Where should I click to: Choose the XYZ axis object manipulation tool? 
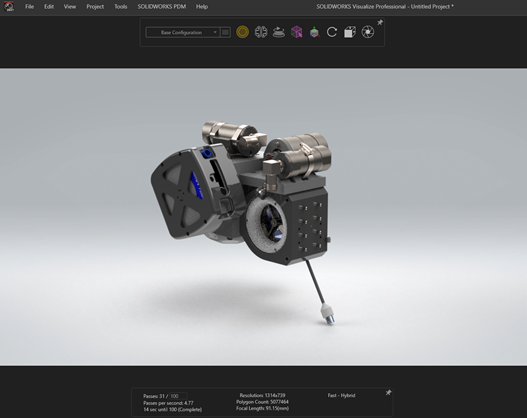(x=314, y=32)
